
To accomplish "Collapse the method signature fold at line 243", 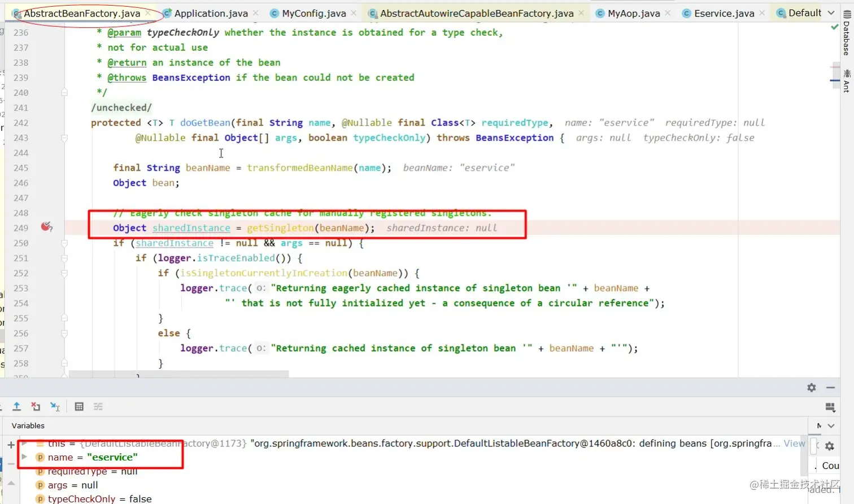I will pos(64,138).
